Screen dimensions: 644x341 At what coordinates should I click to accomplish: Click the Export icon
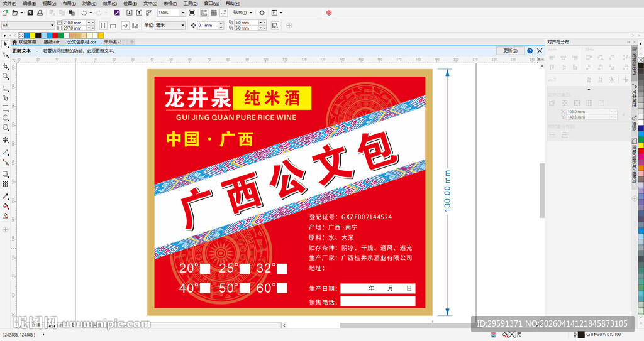(139, 13)
